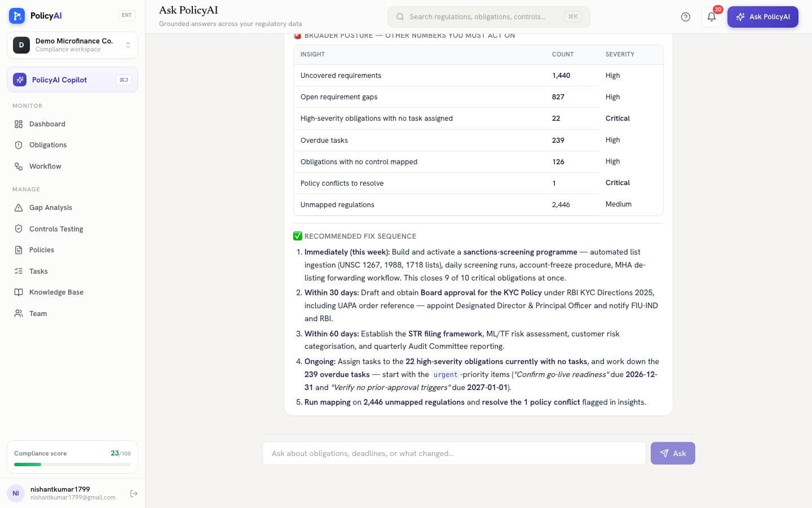Click the NI user avatar
This screenshot has height=508, width=812.
pyautogui.click(x=16, y=493)
